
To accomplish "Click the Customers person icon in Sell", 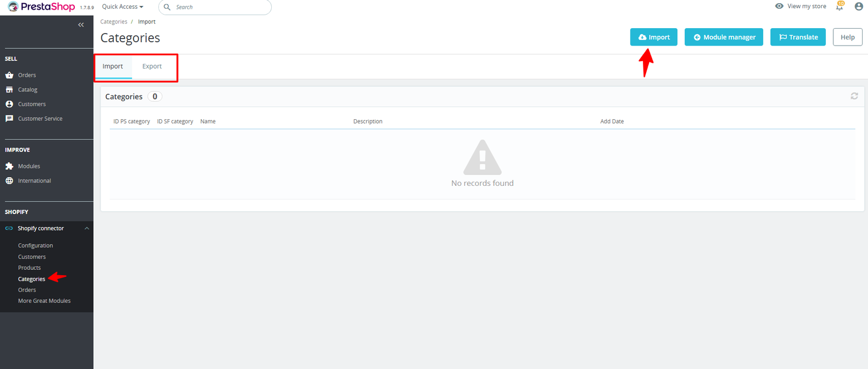I will (x=9, y=104).
